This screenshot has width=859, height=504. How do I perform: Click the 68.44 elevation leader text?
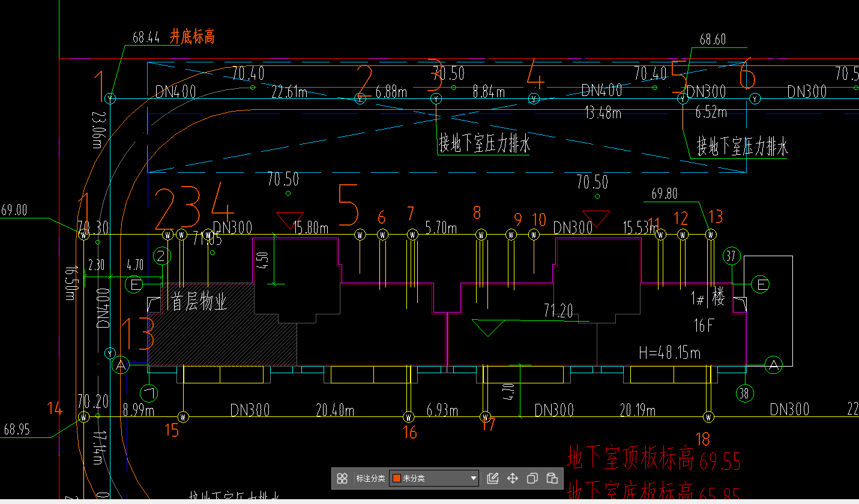click(x=146, y=38)
